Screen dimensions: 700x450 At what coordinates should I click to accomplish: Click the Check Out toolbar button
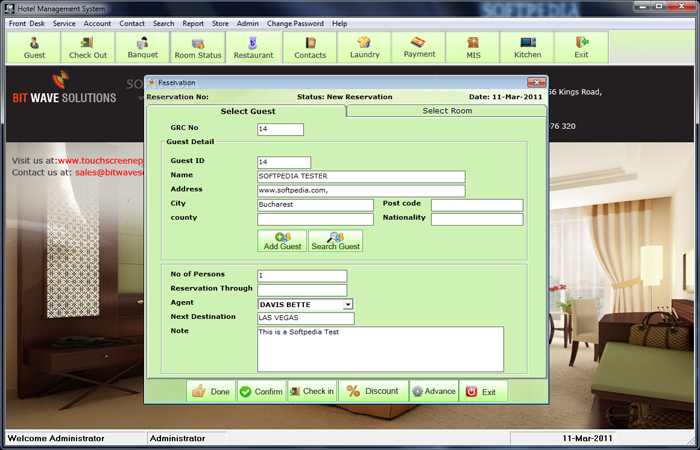click(88, 47)
